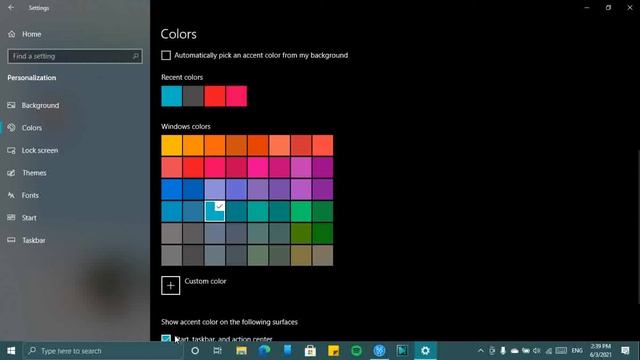Go back with the Settings back arrow
Screen dimensions: 640x360
11,7
